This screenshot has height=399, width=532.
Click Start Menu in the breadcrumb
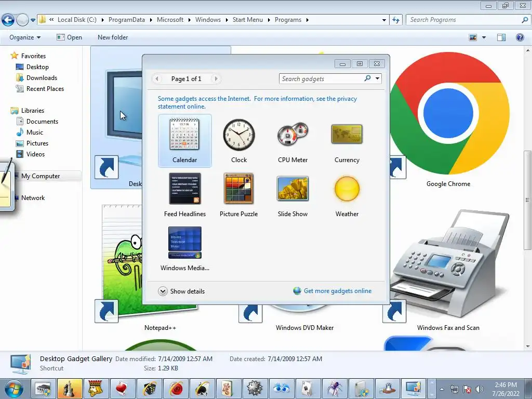pyautogui.click(x=248, y=20)
